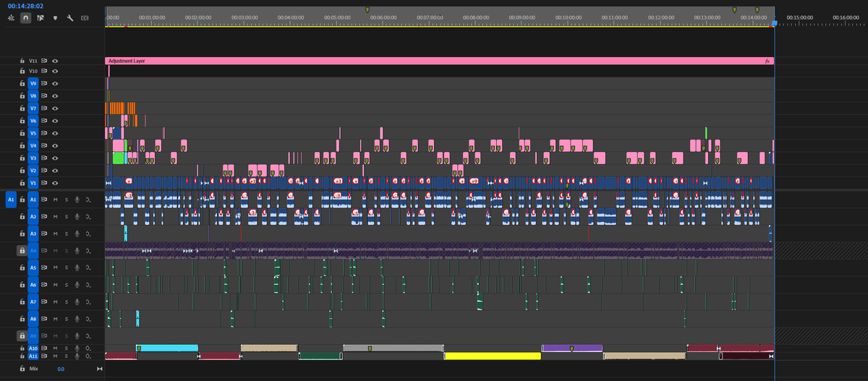This screenshot has width=868, height=381.
Task: Toggle track targeting for V1
Action: click(x=33, y=183)
